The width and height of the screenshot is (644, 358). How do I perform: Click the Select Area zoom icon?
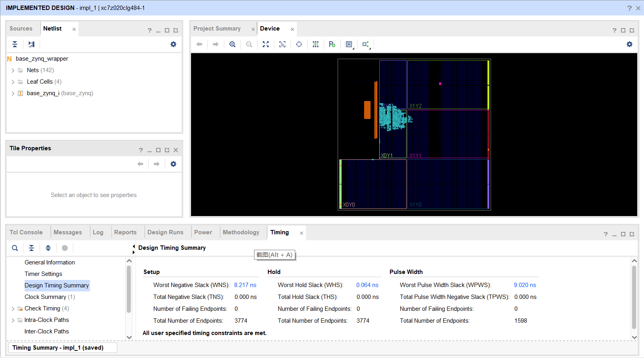coord(282,44)
